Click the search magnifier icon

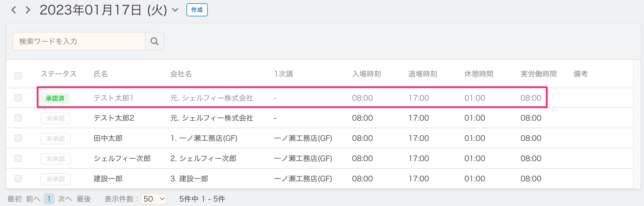155,41
